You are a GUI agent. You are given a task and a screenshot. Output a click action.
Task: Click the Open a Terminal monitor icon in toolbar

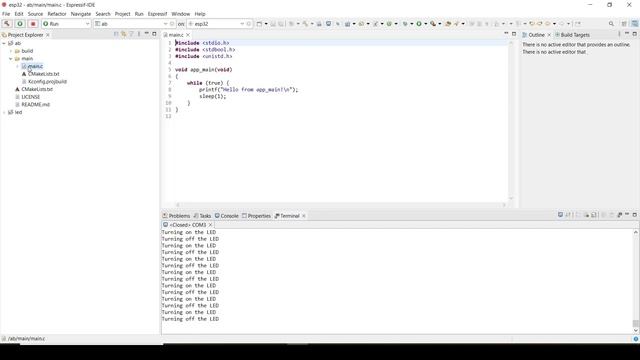pos(328,24)
